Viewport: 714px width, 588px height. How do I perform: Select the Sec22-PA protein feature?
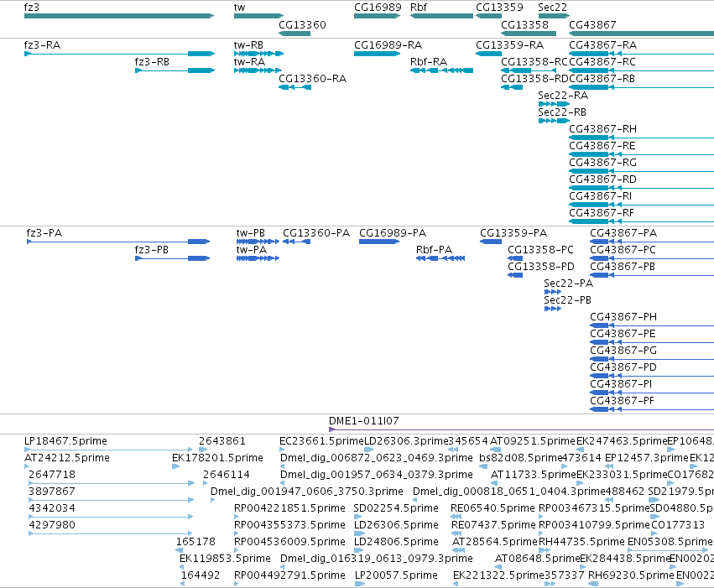click(552, 292)
